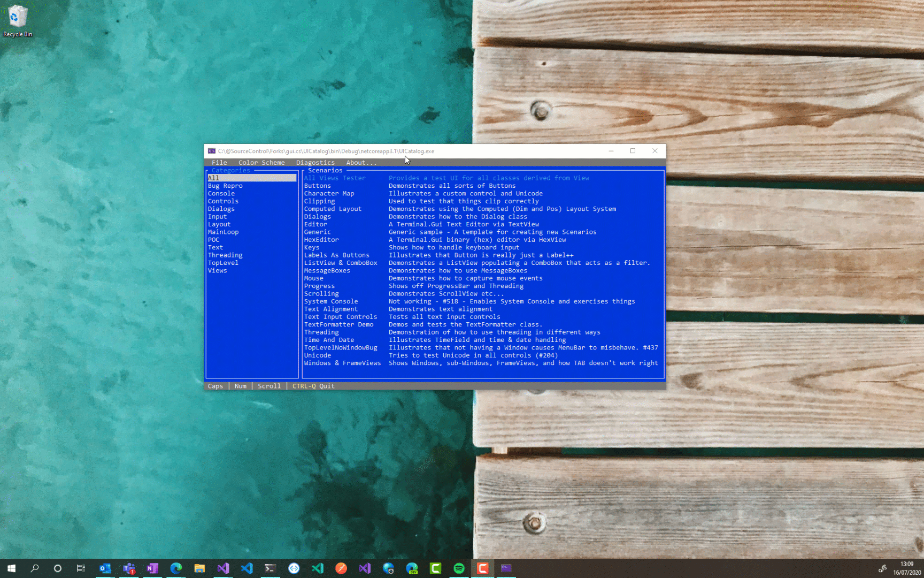This screenshot has height=578, width=924.
Task: Open the File menu
Action: [x=219, y=163]
